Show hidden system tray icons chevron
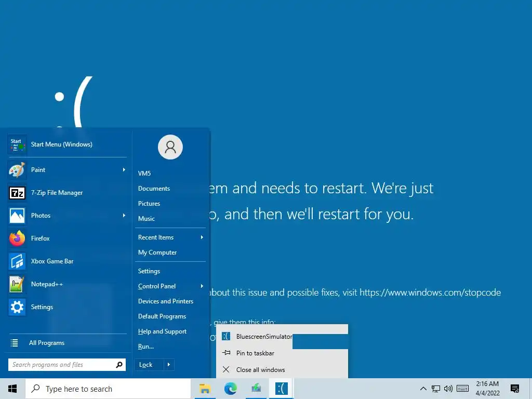 pyautogui.click(x=423, y=389)
